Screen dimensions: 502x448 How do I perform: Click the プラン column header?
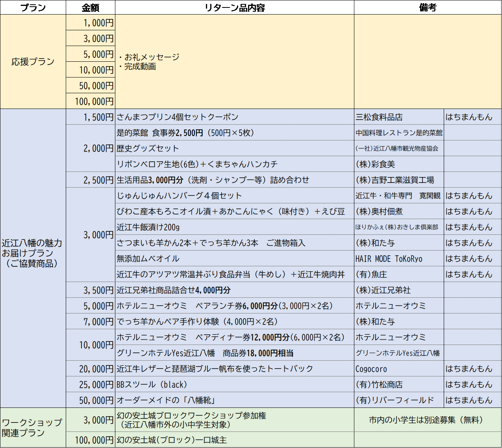tap(33, 7)
